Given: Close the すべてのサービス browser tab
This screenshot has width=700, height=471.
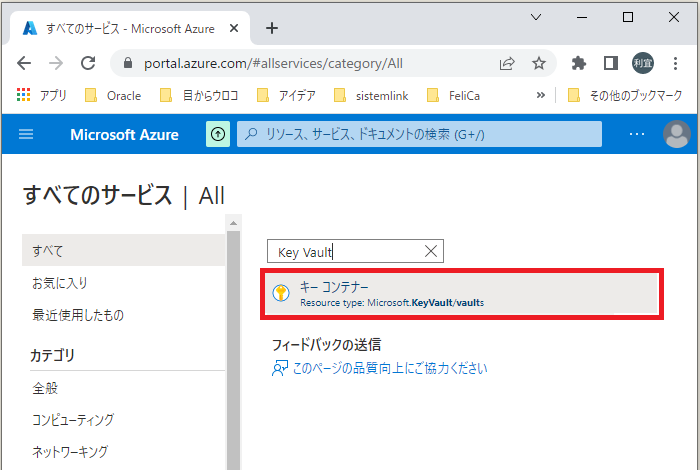Looking at the screenshot, I should [233, 29].
